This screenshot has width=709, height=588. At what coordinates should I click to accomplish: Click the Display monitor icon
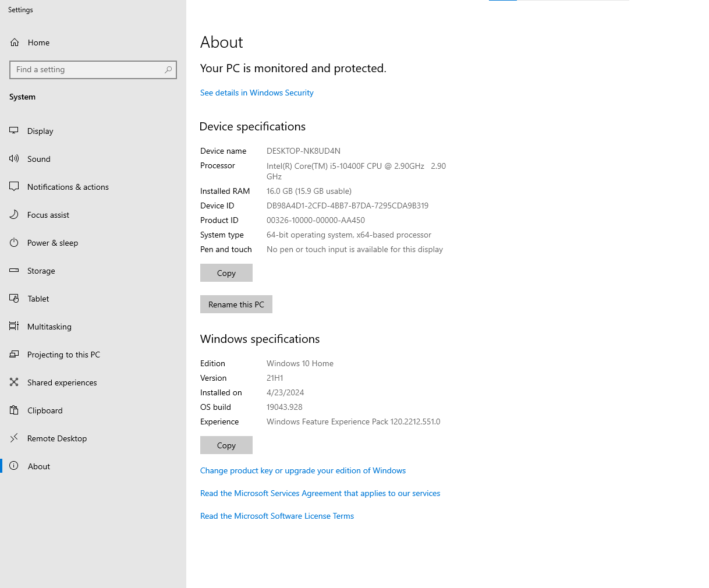click(14, 131)
